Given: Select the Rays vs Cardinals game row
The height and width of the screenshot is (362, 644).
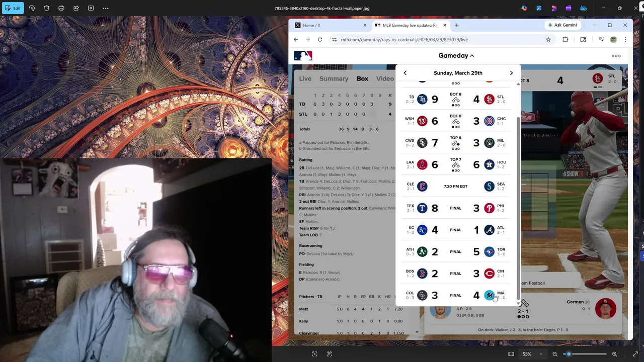Looking at the screenshot, I should 456,100.
